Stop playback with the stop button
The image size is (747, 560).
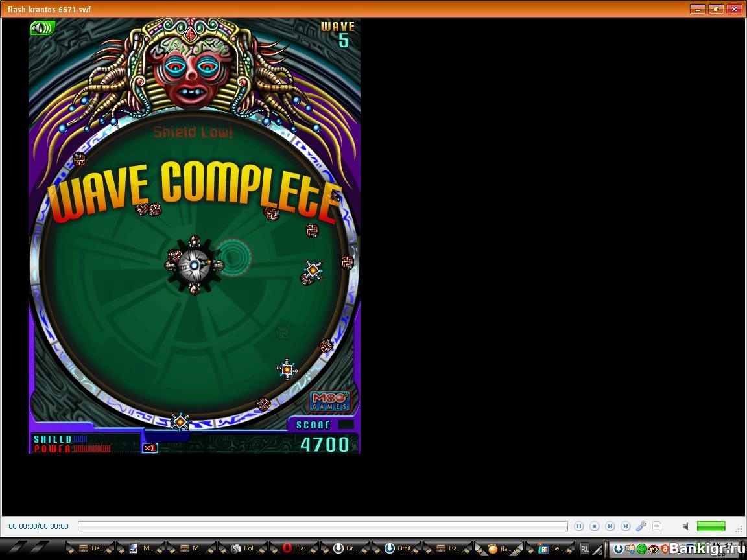tap(595, 526)
